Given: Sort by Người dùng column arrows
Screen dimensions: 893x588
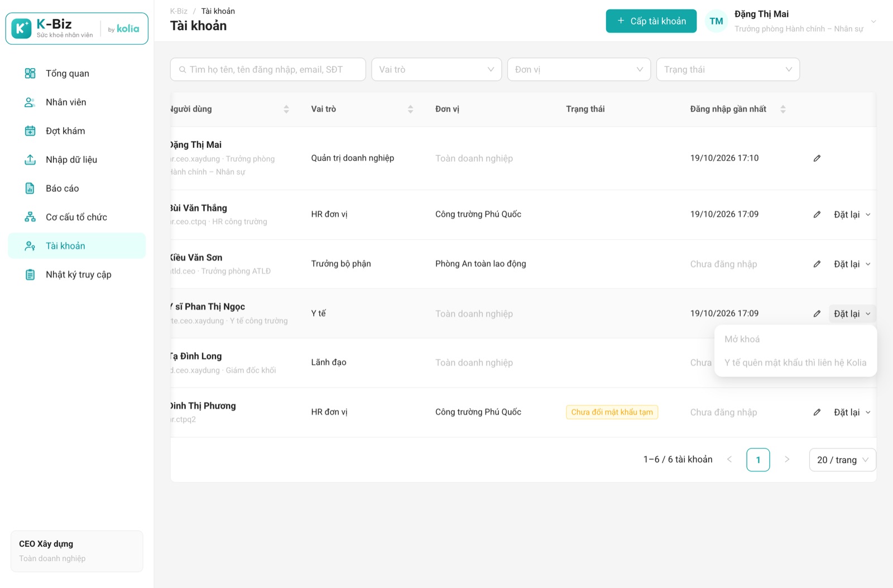Looking at the screenshot, I should click(x=286, y=109).
